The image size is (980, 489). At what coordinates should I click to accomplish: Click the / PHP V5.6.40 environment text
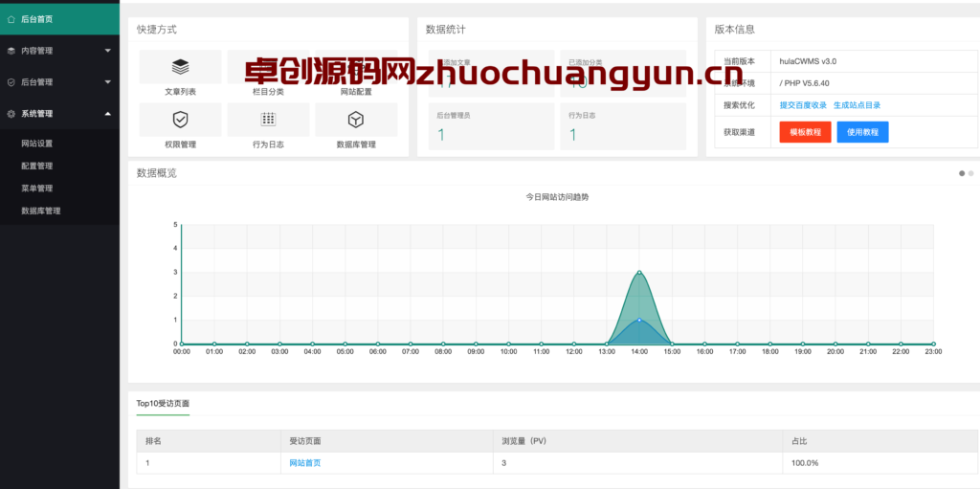tap(804, 83)
